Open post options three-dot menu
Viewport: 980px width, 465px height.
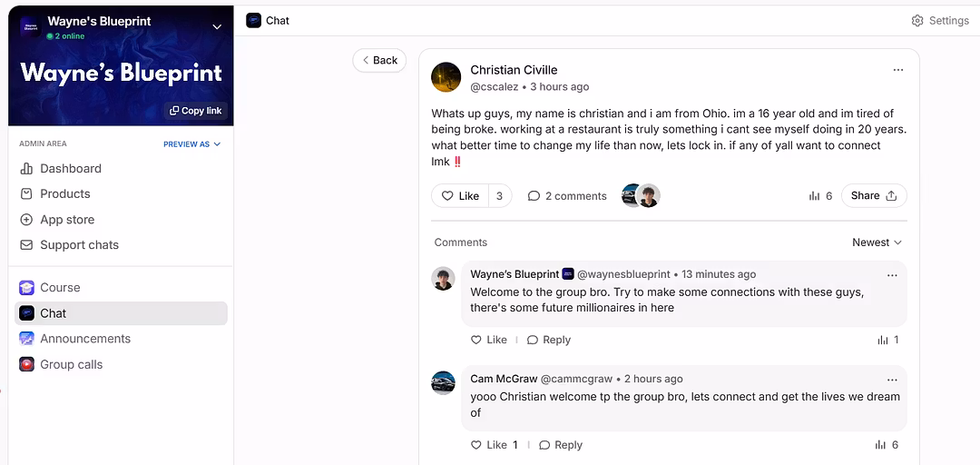(x=897, y=70)
